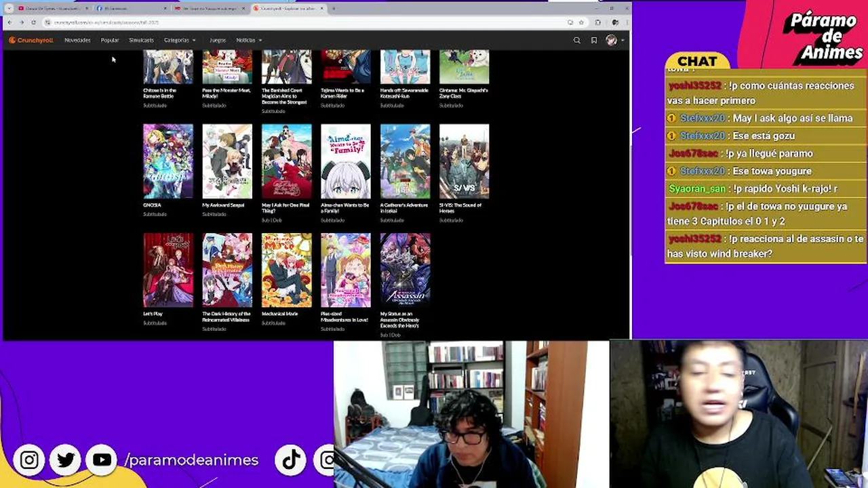Screen dimensions: 868x488
Task: Click the address bar URL
Action: (x=106, y=22)
